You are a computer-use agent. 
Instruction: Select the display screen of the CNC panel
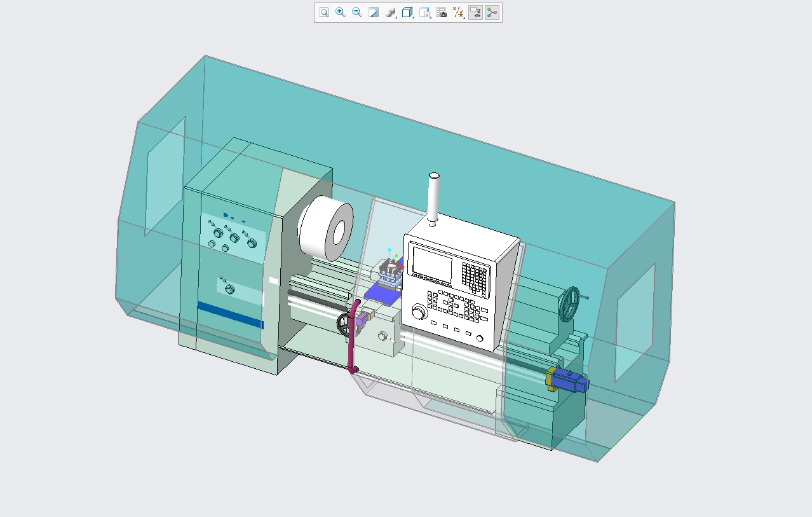tap(432, 264)
